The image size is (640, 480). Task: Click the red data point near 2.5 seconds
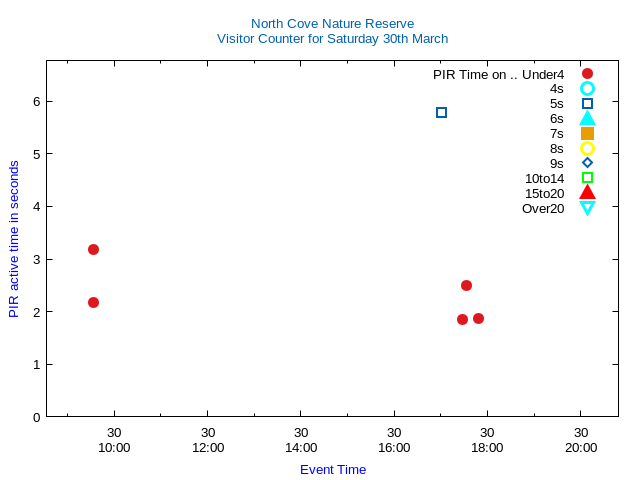[466, 285]
